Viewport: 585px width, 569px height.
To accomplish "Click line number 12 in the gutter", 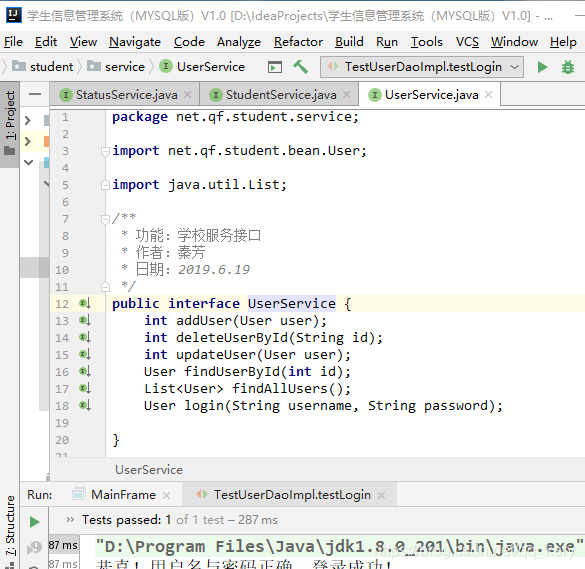I will pos(62,304).
